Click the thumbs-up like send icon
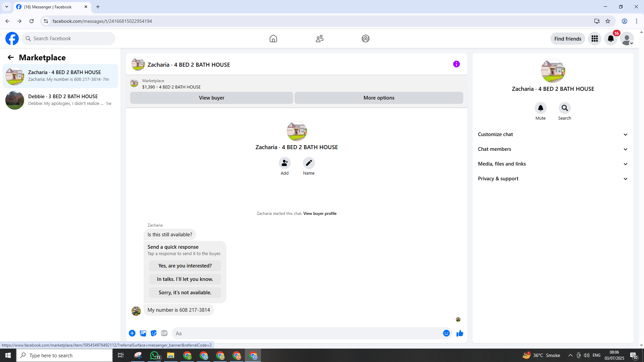This screenshot has height=362, width=644. point(460,333)
